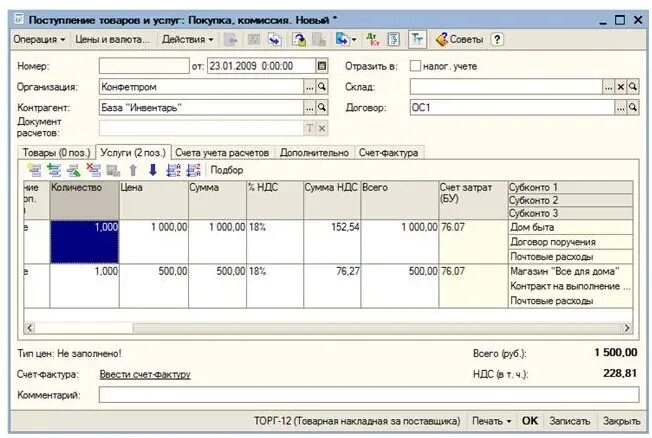Open the Счета учета расчетов tab
Image resolution: width=652 pixels, height=438 pixels.
(222, 153)
